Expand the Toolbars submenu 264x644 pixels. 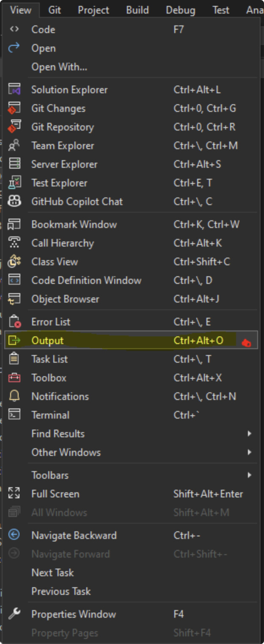[249, 475]
